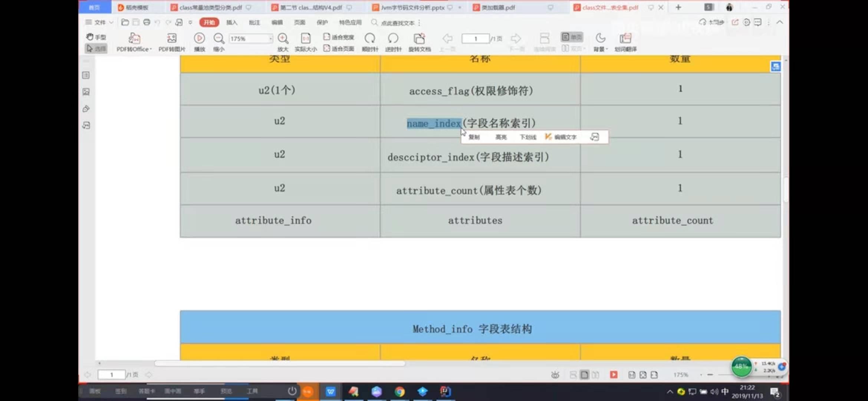This screenshot has width=868, height=401.
Task: Click the open file folder icon
Action: 125,22
